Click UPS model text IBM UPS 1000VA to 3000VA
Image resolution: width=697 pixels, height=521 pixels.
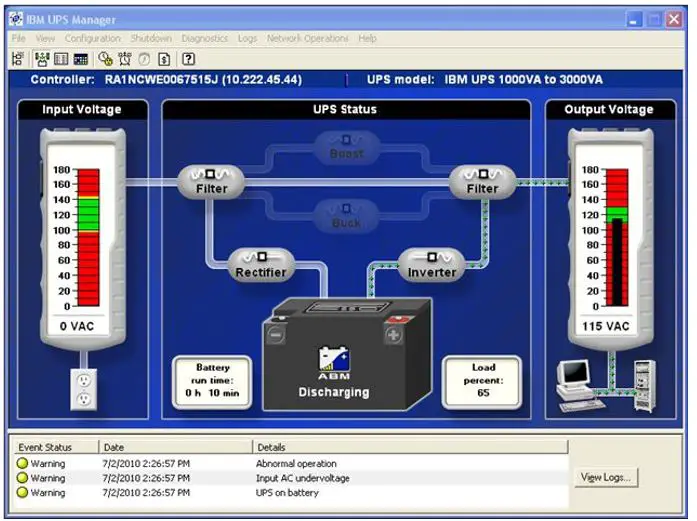(x=524, y=80)
